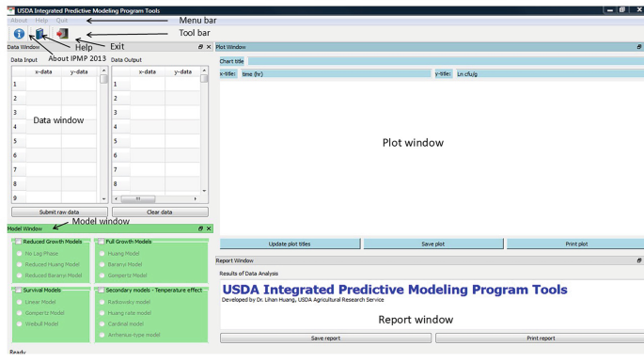Click the Save plot button
The height and width of the screenshot is (362, 644).
pyautogui.click(x=433, y=244)
